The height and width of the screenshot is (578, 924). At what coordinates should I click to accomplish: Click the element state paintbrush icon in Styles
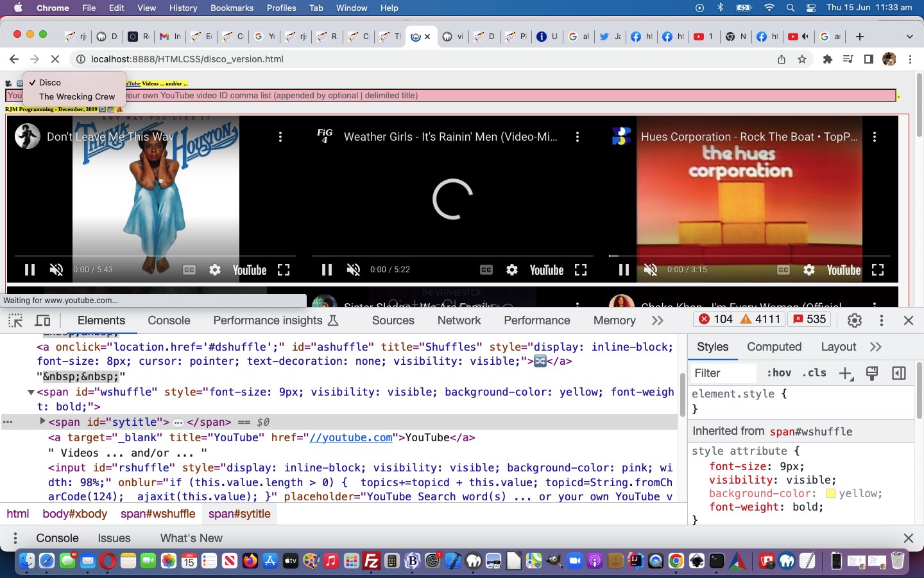click(872, 373)
